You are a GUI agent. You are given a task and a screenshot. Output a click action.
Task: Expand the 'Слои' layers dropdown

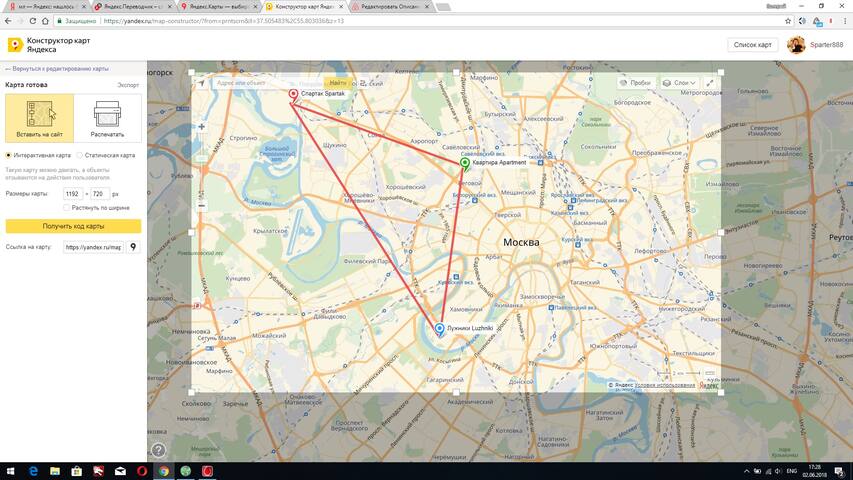(679, 83)
